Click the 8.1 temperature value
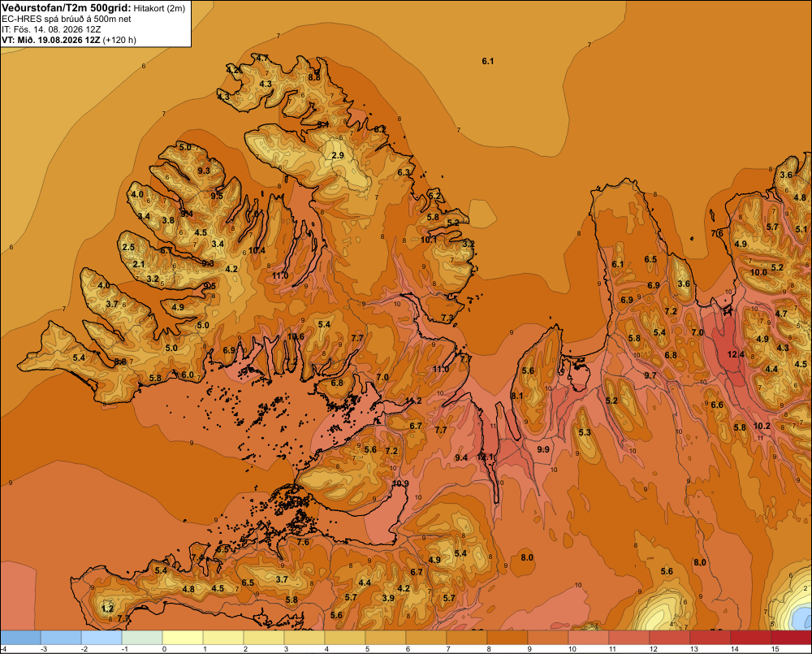 [x=516, y=396]
